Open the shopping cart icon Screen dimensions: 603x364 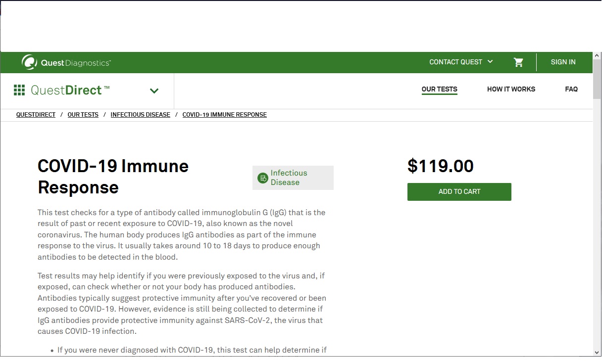click(x=518, y=62)
